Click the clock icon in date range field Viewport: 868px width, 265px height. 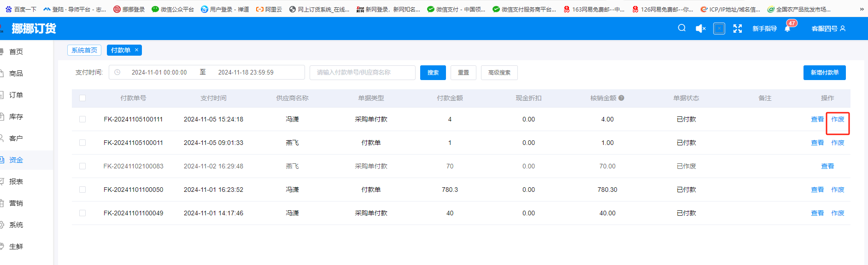coord(117,72)
